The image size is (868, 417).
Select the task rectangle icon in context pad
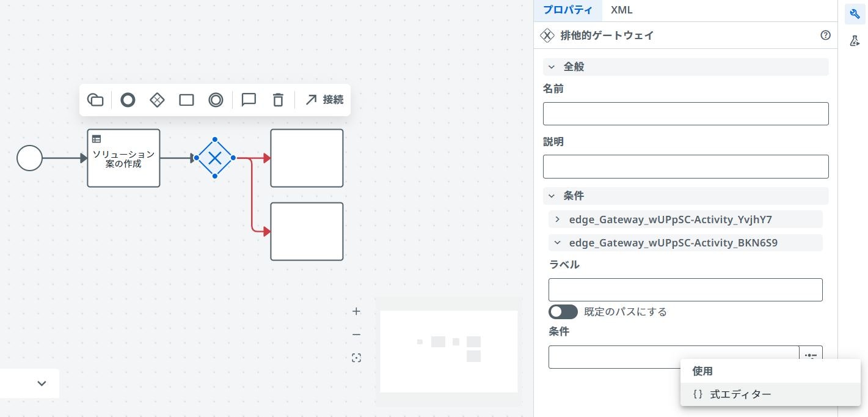pos(186,100)
